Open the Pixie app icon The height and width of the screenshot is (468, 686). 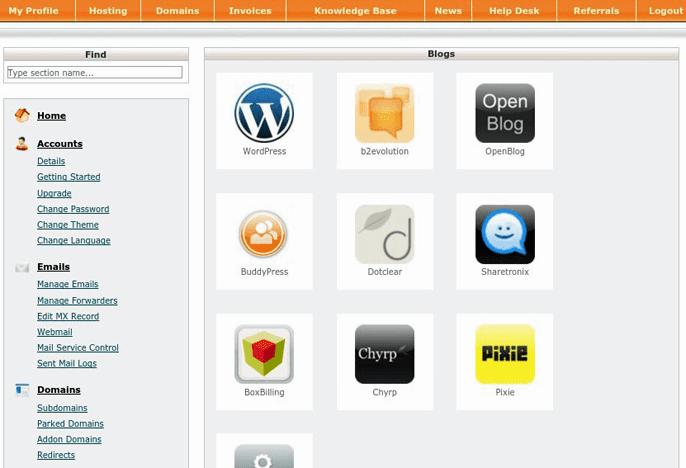(505, 354)
